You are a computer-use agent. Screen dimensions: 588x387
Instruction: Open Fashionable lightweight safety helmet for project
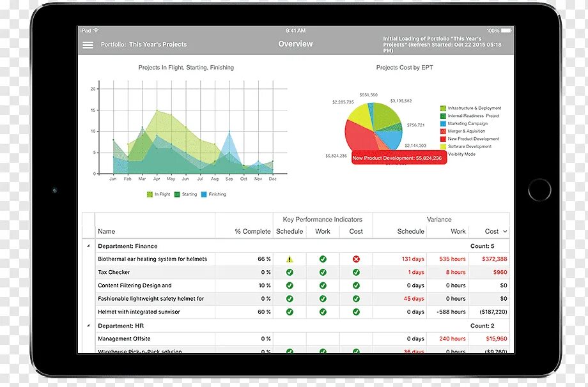(151, 299)
